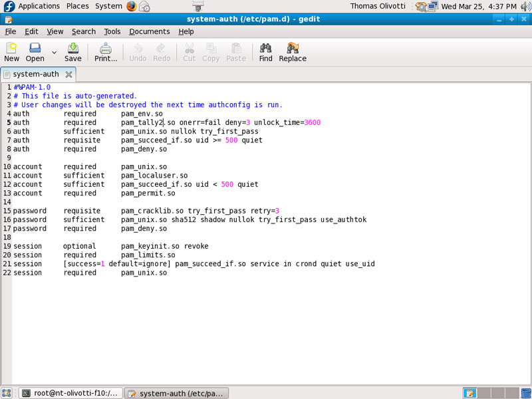Click 'requisite' on line 7
The image size is (532, 399).
tap(82, 140)
